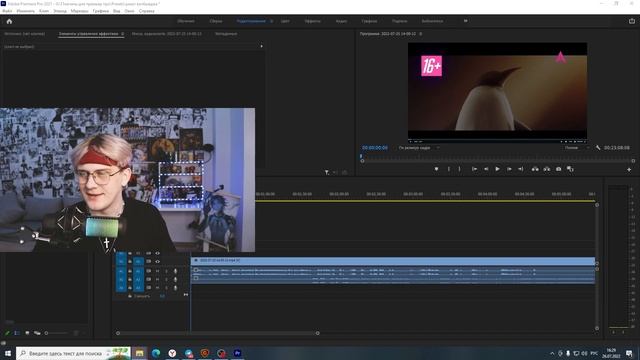The height and width of the screenshot is (360, 640).
Task: Click the filter icon in Effect Controls
Action: point(327,172)
